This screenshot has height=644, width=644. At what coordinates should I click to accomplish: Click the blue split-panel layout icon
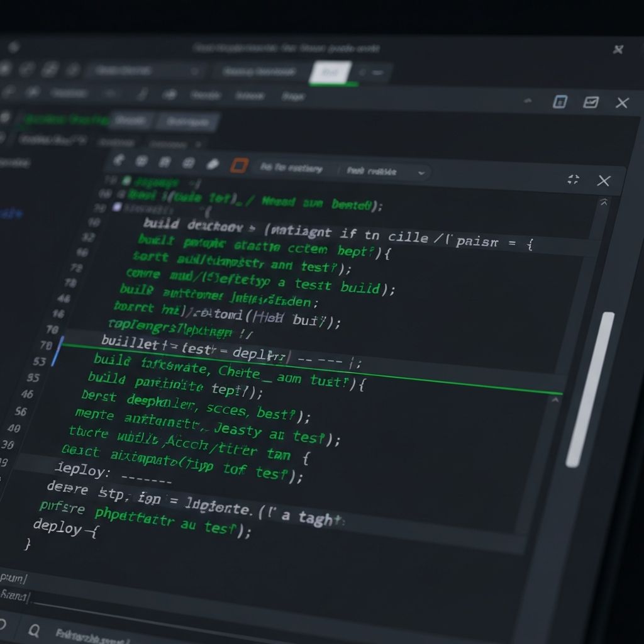[x=560, y=102]
